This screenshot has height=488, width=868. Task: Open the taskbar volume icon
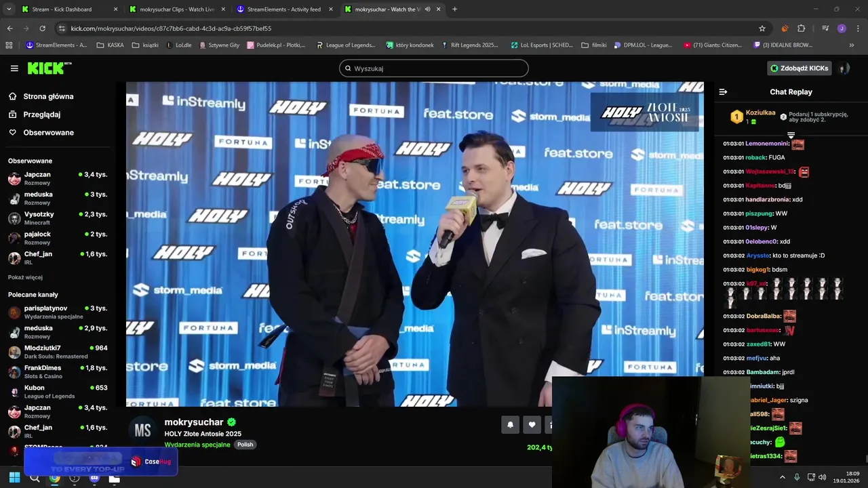(823, 477)
